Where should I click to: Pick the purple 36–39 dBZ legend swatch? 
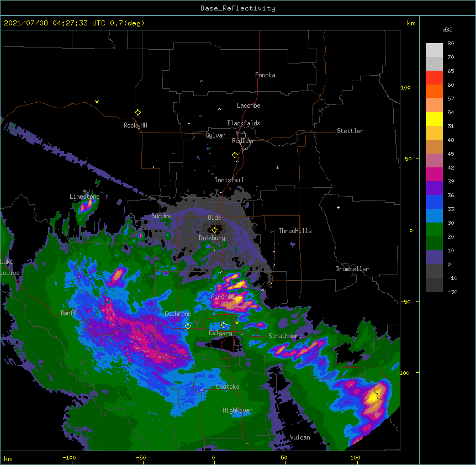pyautogui.click(x=434, y=188)
